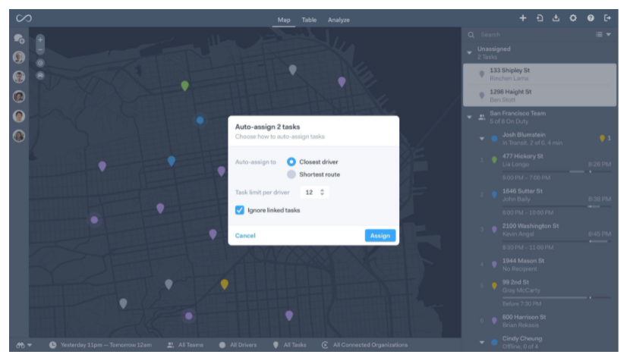Open the All Drivers filter
The width and height of the screenshot is (630, 364).
[238, 345]
